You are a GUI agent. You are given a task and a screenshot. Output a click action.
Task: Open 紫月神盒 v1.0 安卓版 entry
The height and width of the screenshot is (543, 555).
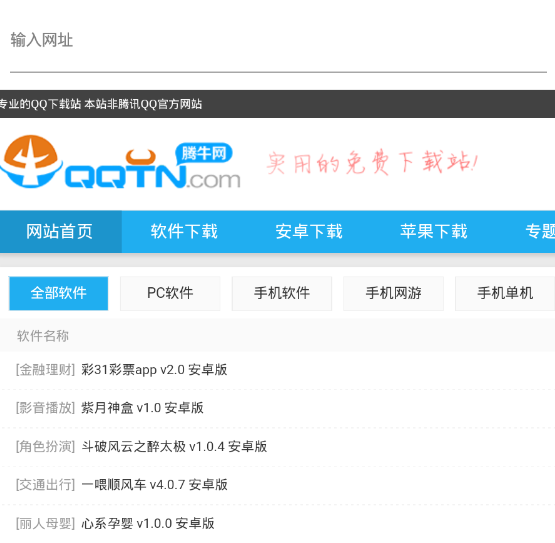coord(142,408)
